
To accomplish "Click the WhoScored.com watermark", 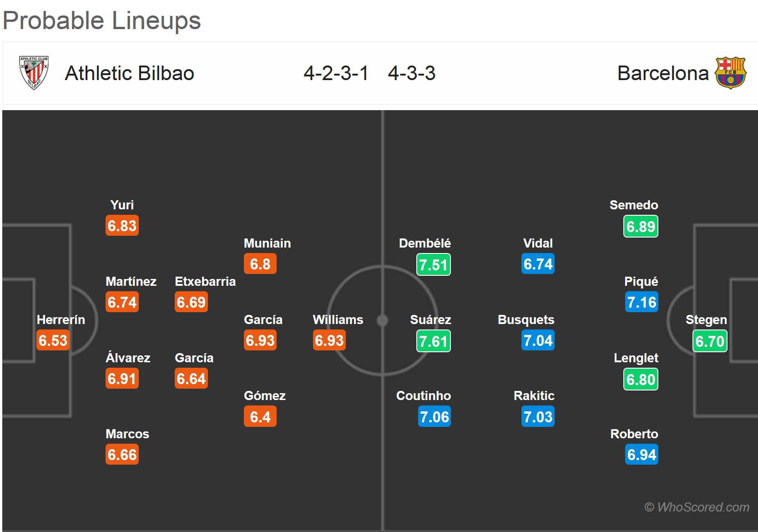I will click(x=697, y=507).
